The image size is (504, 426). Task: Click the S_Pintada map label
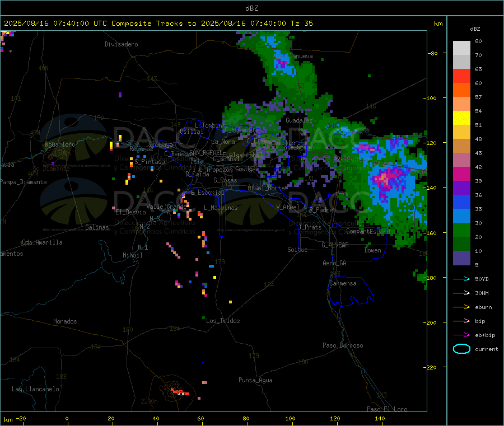[x=150, y=162]
